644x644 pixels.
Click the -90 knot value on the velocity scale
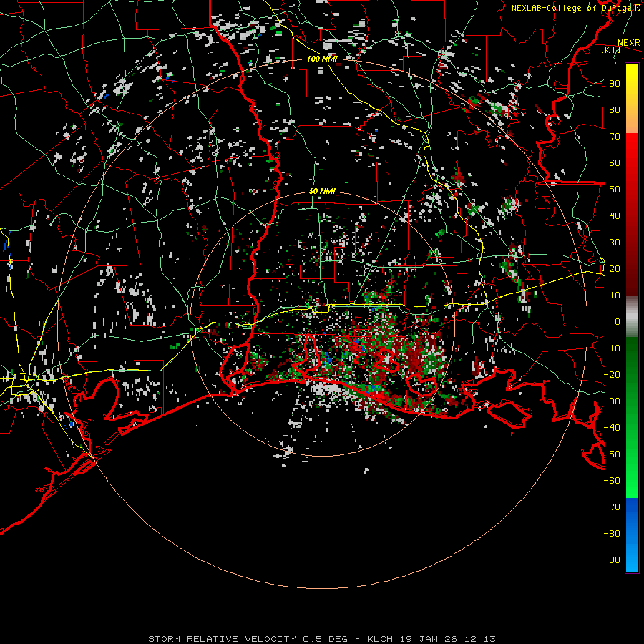click(x=612, y=560)
